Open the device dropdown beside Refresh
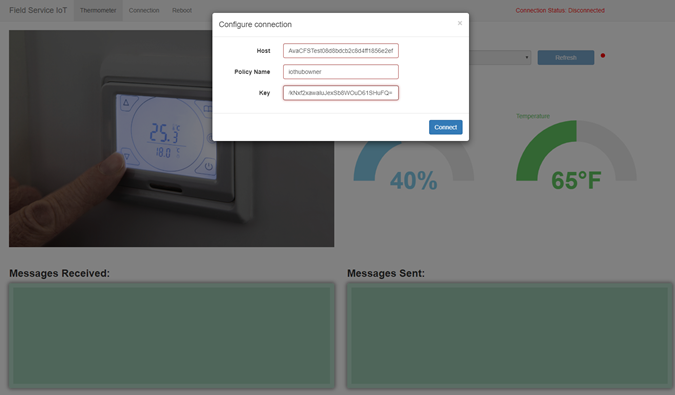The image size is (675, 395). click(500, 58)
